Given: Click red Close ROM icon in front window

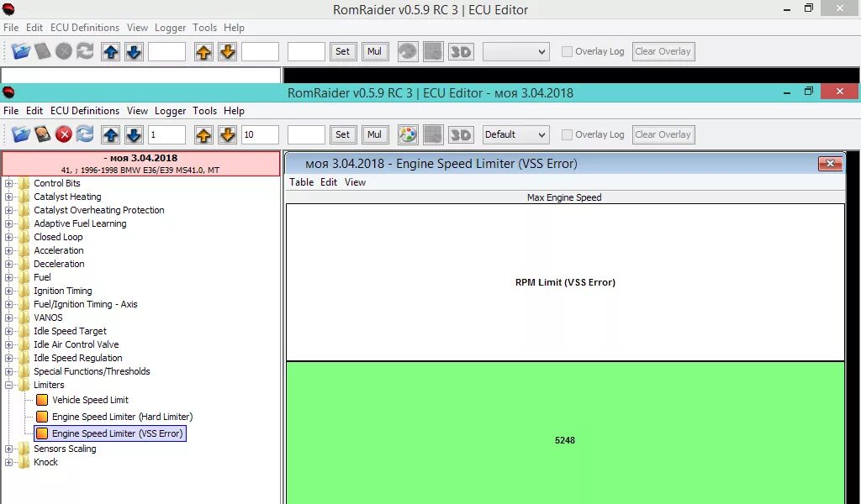Looking at the screenshot, I should click(64, 134).
